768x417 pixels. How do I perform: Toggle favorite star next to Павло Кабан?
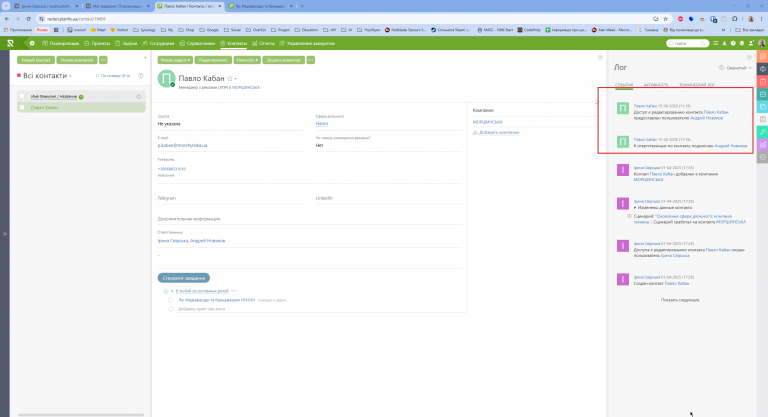tap(230, 78)
